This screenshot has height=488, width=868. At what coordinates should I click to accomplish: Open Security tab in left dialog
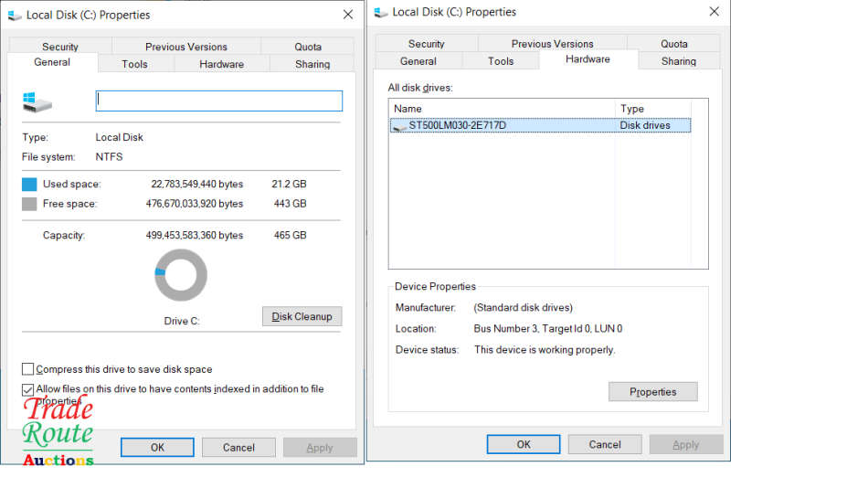[x=60, y=47]
